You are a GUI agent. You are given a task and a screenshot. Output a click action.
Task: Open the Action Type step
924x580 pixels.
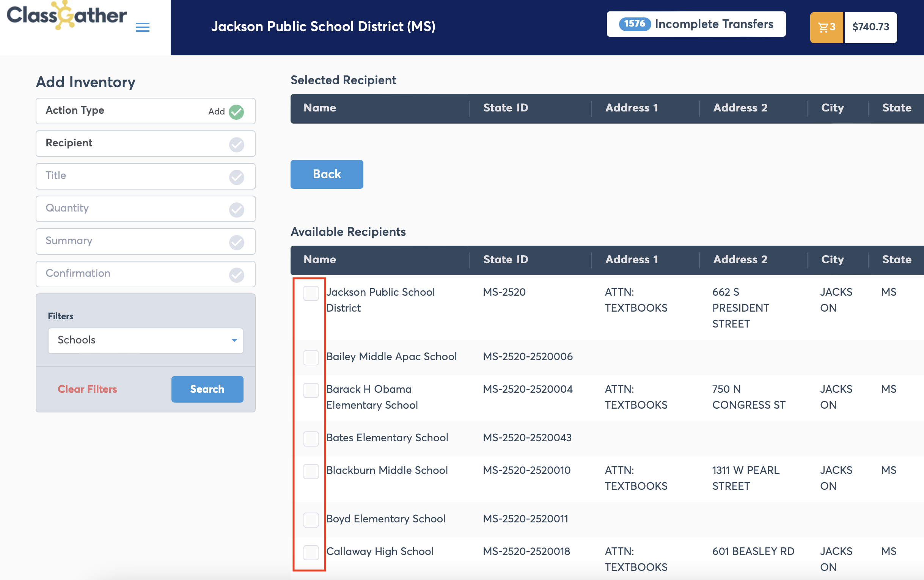[145, 111]
